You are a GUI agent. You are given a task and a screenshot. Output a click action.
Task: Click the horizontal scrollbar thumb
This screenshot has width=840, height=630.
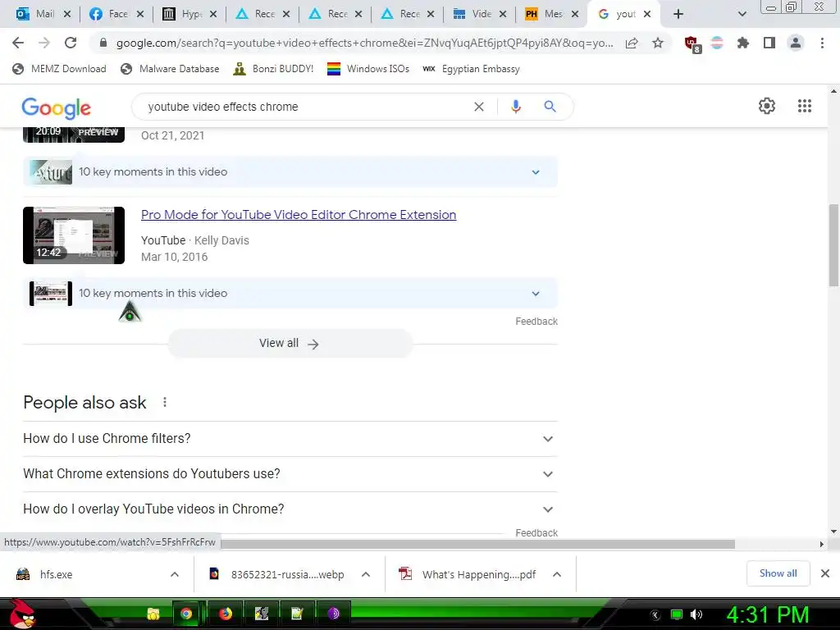[x=477, y=545]
